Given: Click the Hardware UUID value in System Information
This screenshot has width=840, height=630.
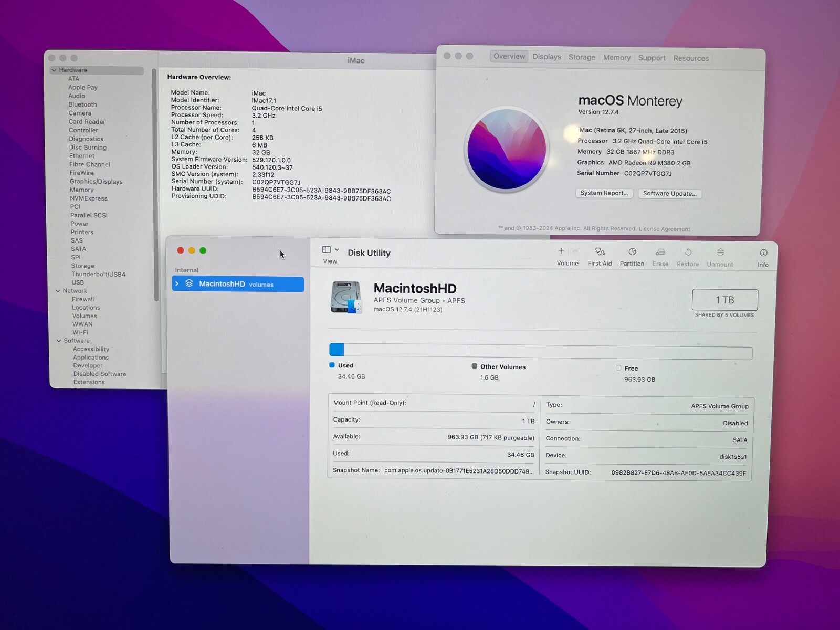Looking at the screenshot, I should click(321, 191).
